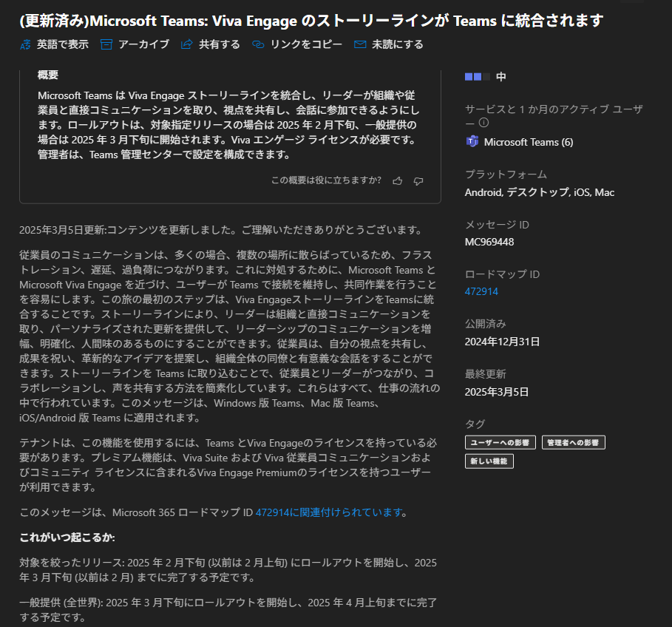Click the メッセージ ID label
Viewport: 672px width, 627px height.
click(x=497, y=225)
